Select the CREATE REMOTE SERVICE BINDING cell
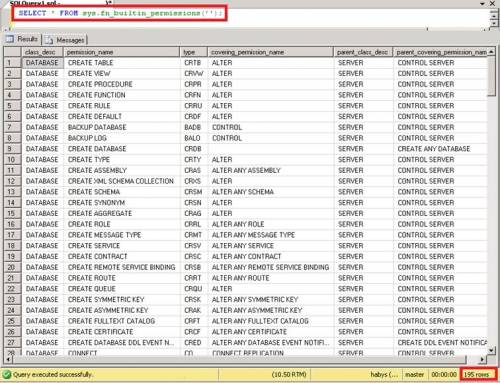The width and height of the screenshot is (500, 383). [x=122, y=267]
